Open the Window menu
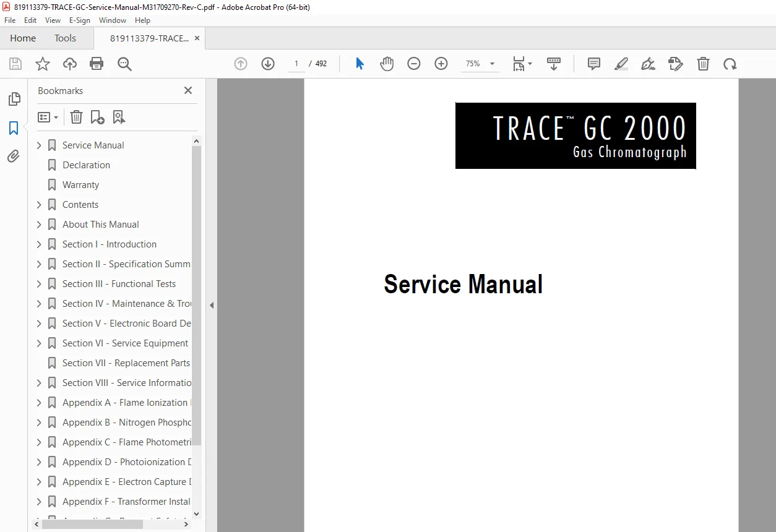This screenshot has height=532, width=776. point(113,20)
